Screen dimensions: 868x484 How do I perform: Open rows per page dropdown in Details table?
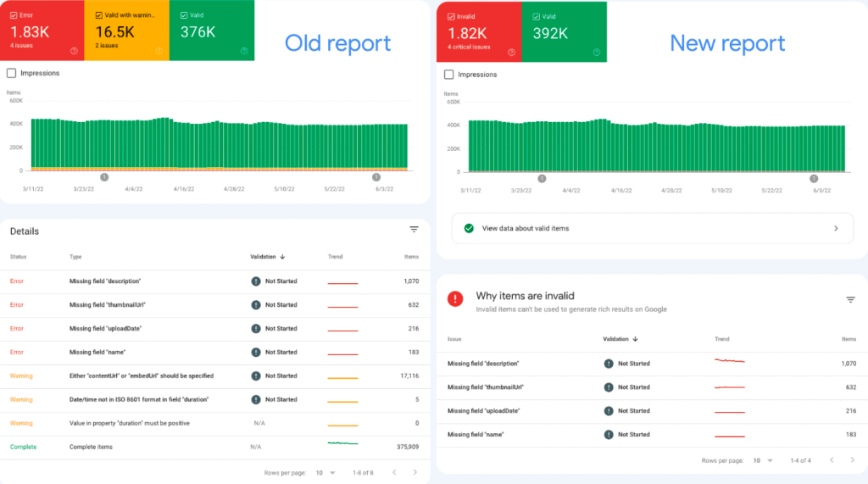click(x=327, y=472)
